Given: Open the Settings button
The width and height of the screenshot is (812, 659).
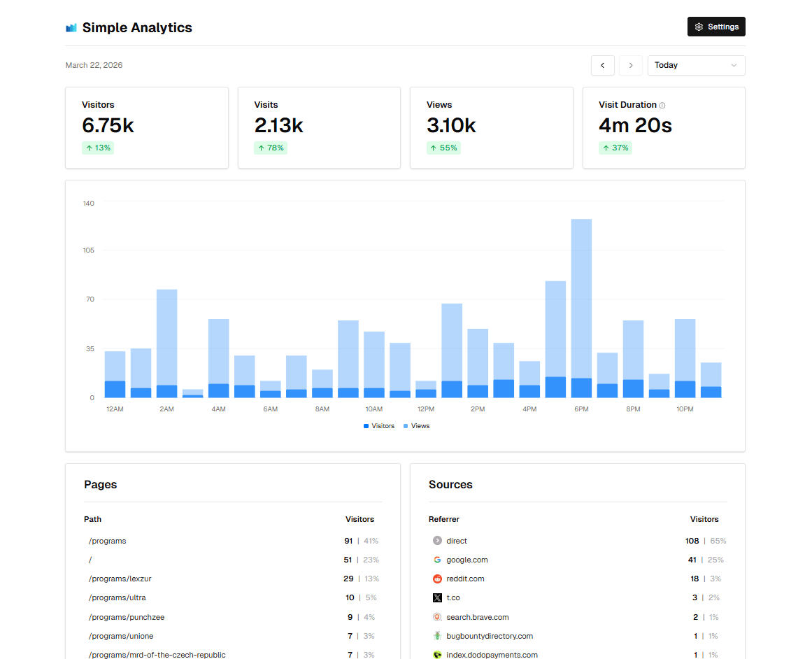Looking at the screenshot, I should 716,27.
